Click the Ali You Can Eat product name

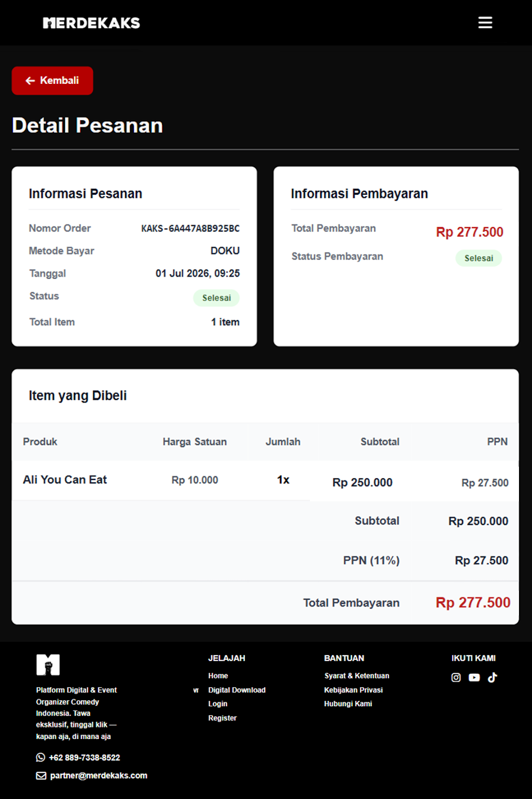(x=65, y=479)
